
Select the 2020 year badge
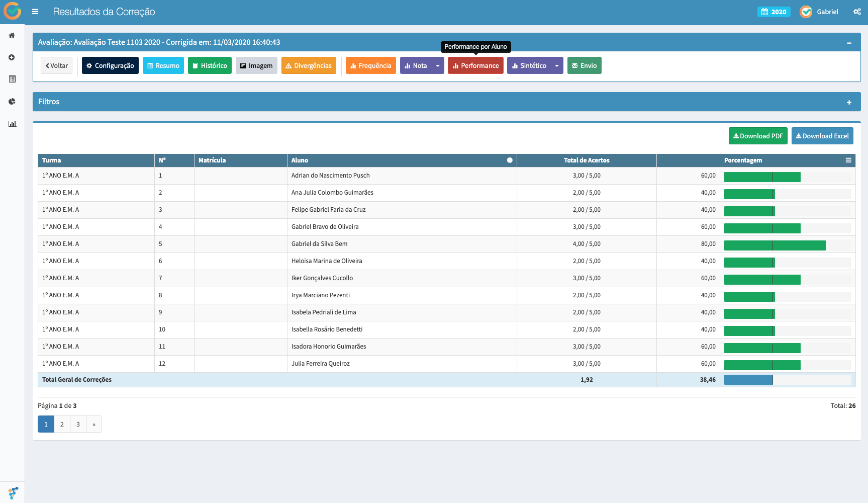click(774, 12)
